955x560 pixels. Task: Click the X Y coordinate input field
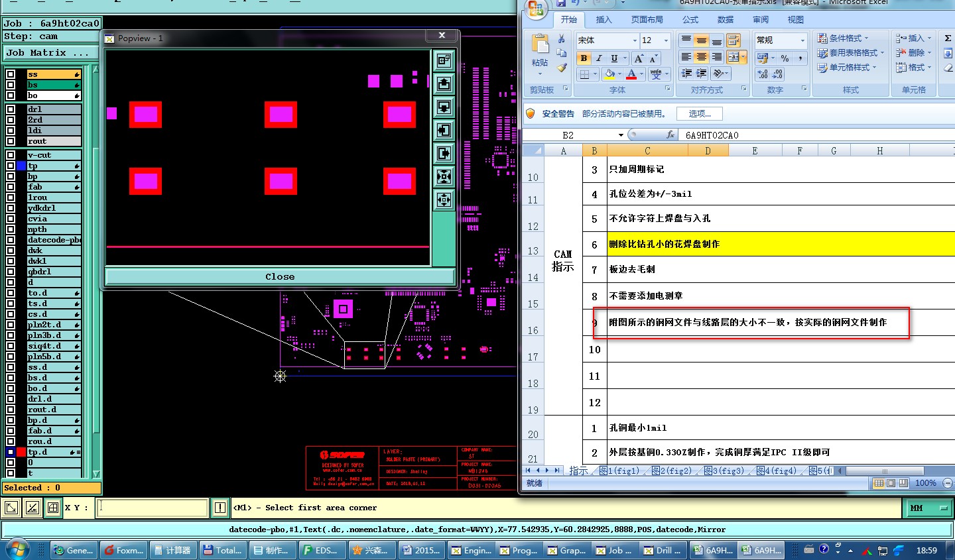click(x=153, y=508)
